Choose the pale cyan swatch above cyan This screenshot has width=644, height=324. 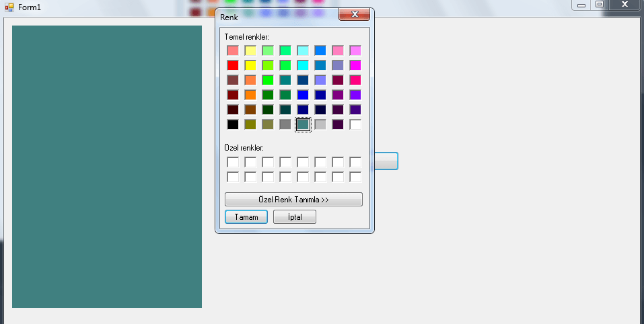[303, 50]
